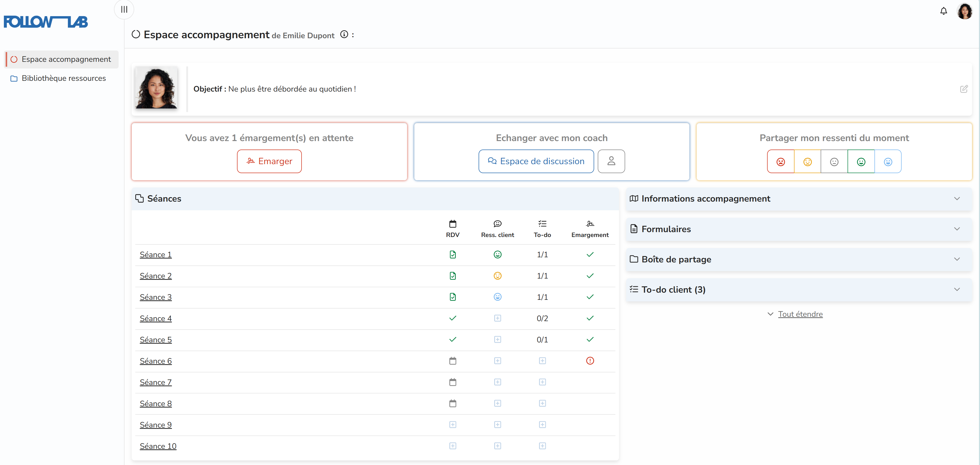980x465 pixels.
Task: Select the neutral grey face mood
Action: [834, 162]
